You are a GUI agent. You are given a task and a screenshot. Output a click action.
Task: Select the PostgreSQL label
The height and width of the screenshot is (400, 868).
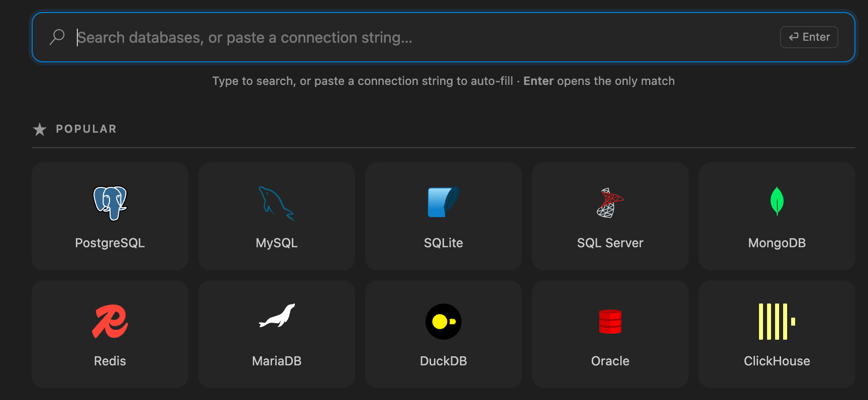point(110,243)
